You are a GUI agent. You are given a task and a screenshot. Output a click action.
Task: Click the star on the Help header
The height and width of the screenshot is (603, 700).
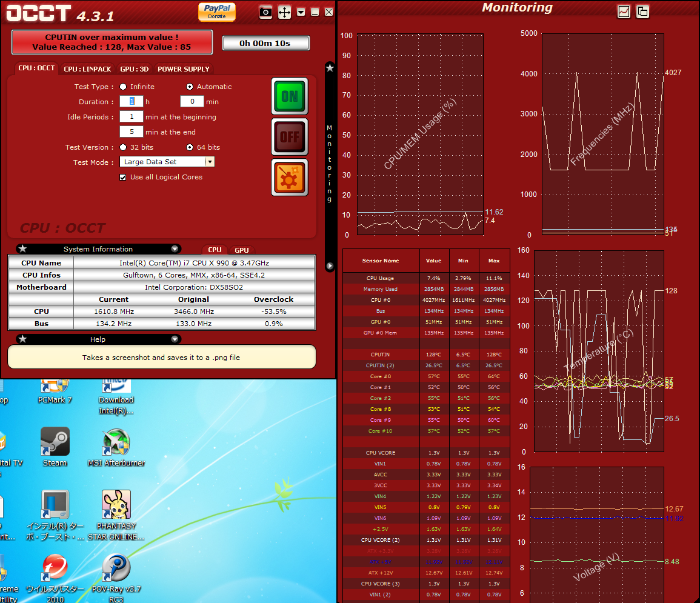(x=23, y=339)
